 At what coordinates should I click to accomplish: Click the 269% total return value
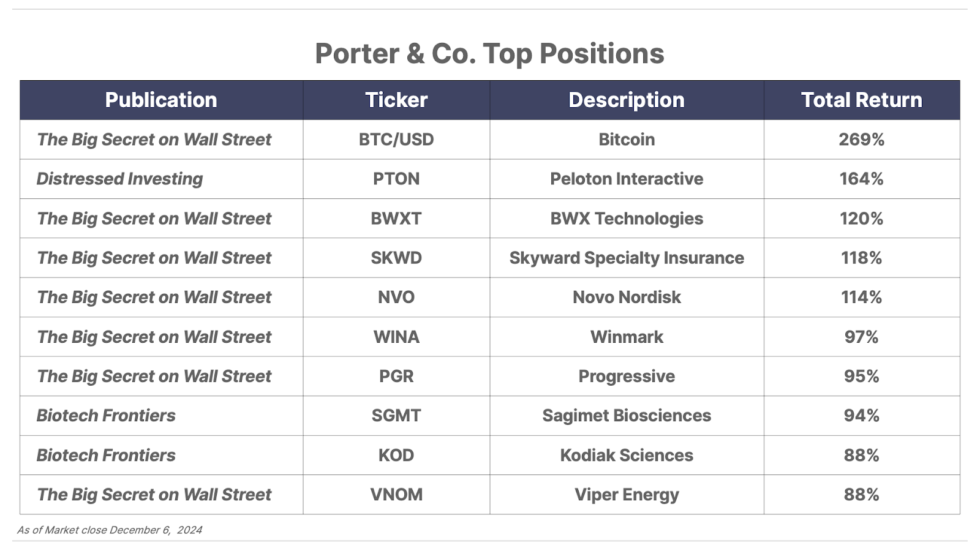coord(862,140)
